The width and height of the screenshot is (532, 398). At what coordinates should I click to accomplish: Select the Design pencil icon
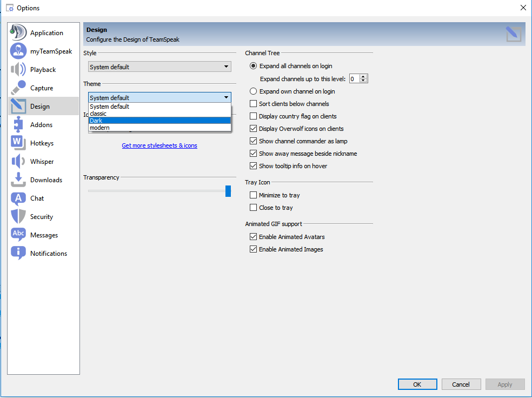point(18,106)
